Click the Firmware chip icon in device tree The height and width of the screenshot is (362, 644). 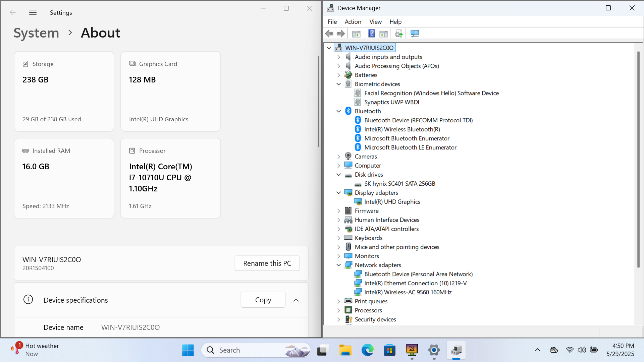(x=348, y=210)
